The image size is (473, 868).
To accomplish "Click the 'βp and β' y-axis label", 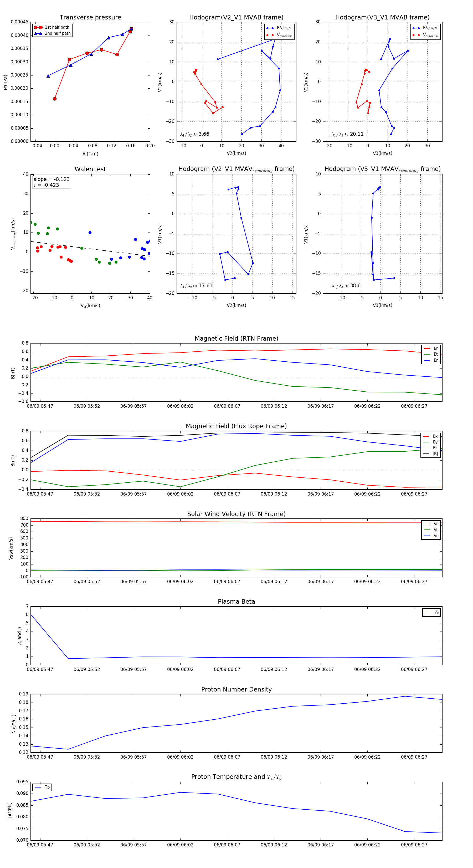I will (x=19, y=636).
